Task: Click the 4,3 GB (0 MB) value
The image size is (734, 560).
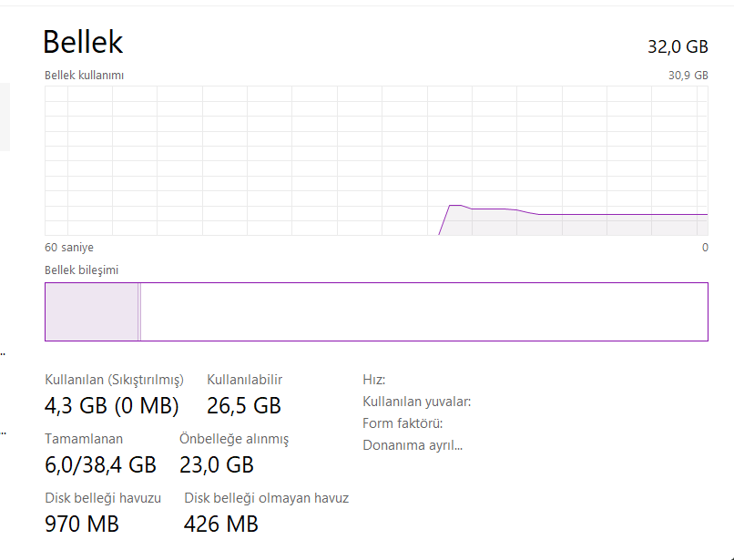Action: [112, 405]
